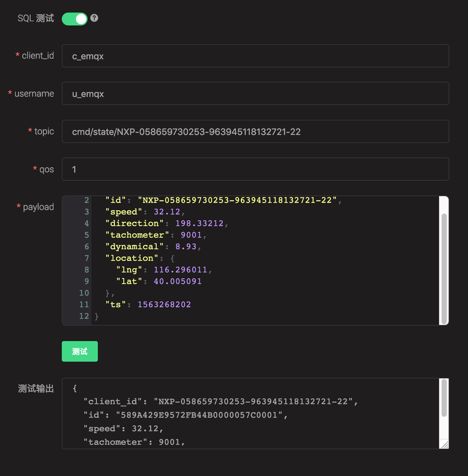Select payload "ts": 1563268202 line
This screenshot has height=476, width=468.
point(148,305)
